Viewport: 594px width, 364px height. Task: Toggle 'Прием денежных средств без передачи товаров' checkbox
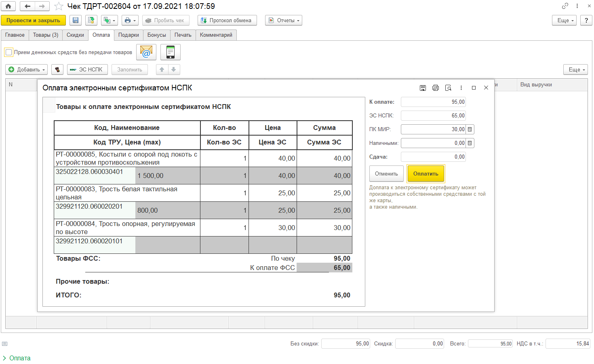(8, 52)
